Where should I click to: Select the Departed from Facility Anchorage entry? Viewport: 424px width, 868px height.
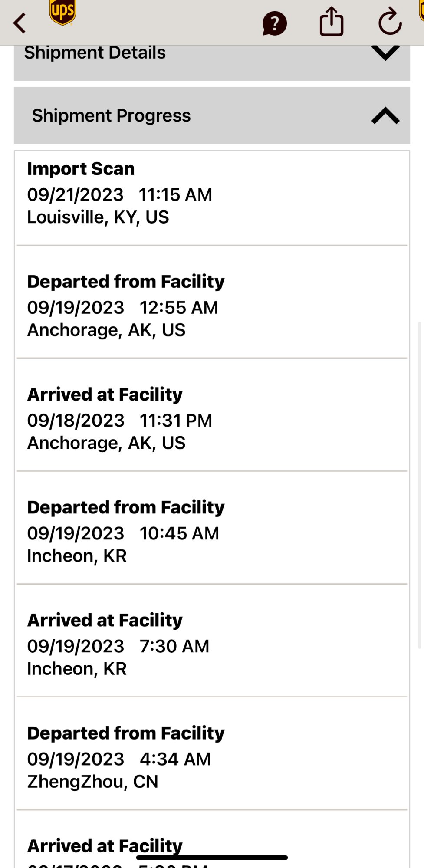pyautogui.click(x=212, y=306)
